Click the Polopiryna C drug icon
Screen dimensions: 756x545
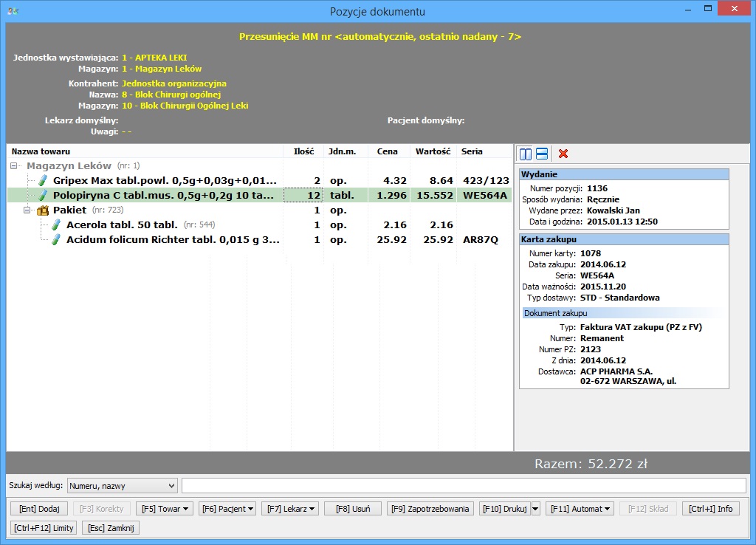43,196
